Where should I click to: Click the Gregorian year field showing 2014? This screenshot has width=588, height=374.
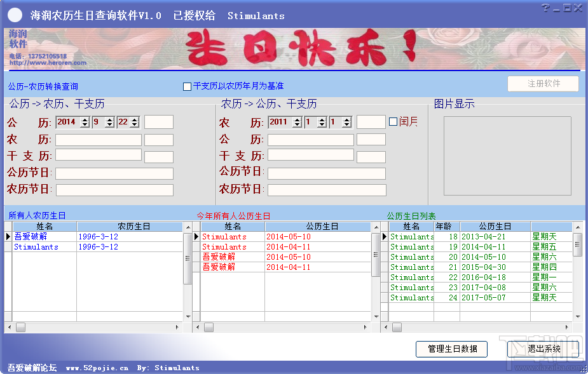(68, 122)
